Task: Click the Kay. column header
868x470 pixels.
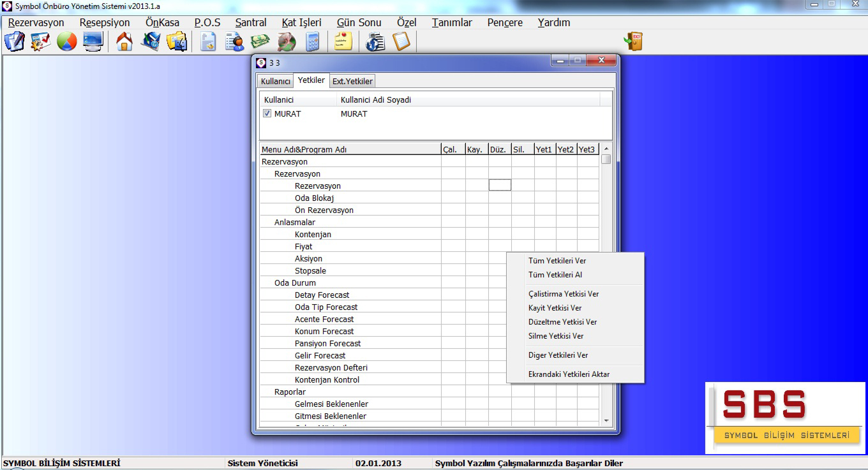Action: 477,150
